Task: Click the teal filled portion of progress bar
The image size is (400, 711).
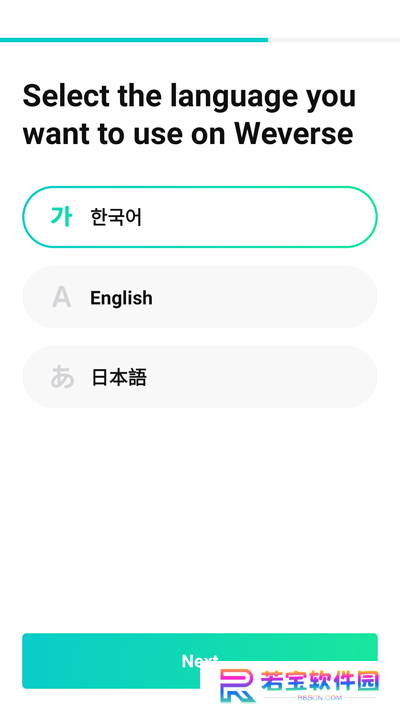Action: pyautogui.click(x=134, y=40)
